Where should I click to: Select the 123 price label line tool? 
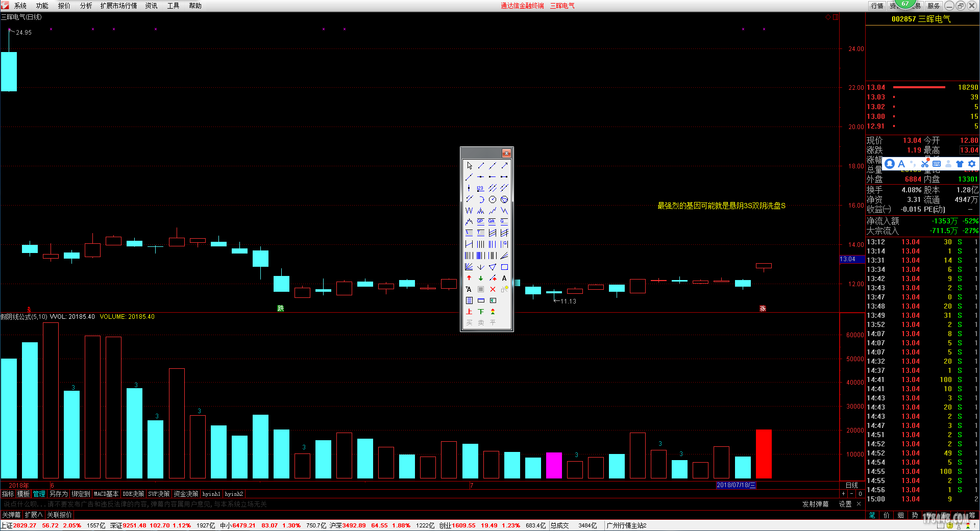(x=481, y=188)
